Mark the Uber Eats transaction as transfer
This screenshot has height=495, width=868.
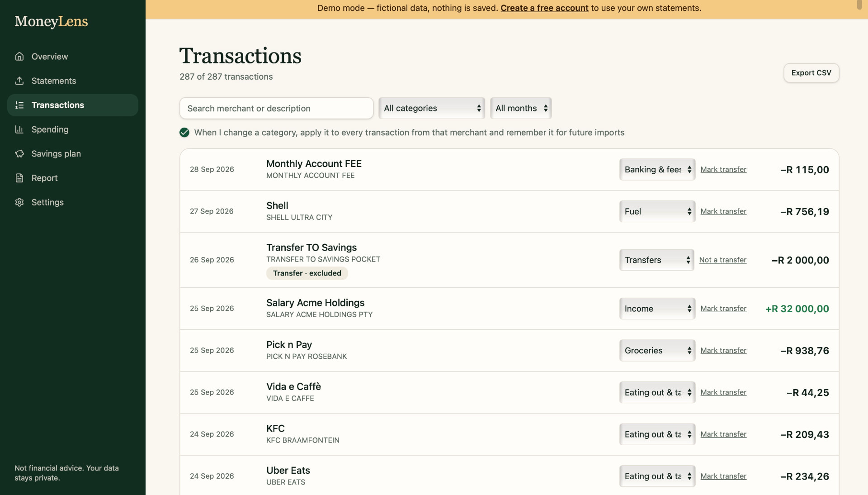point(723,476)
